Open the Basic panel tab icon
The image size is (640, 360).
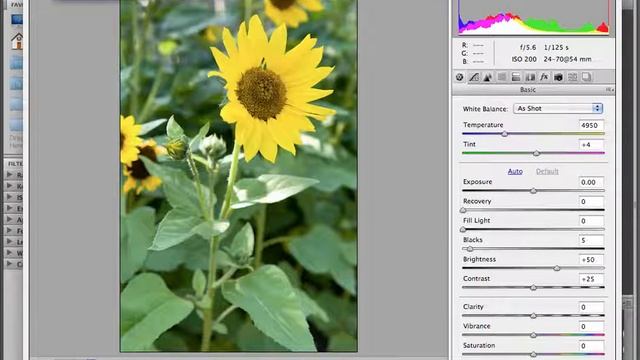(x=460, y=77)
